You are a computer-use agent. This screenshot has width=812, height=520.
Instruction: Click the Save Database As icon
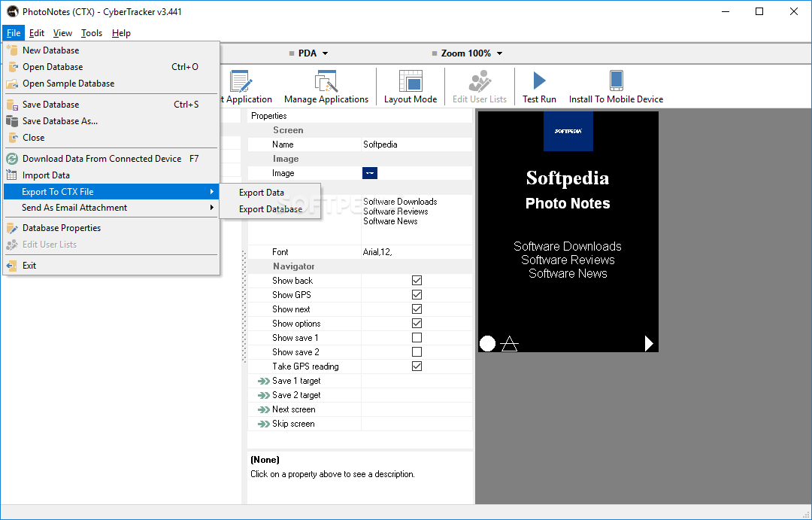[x=12, y=121]
